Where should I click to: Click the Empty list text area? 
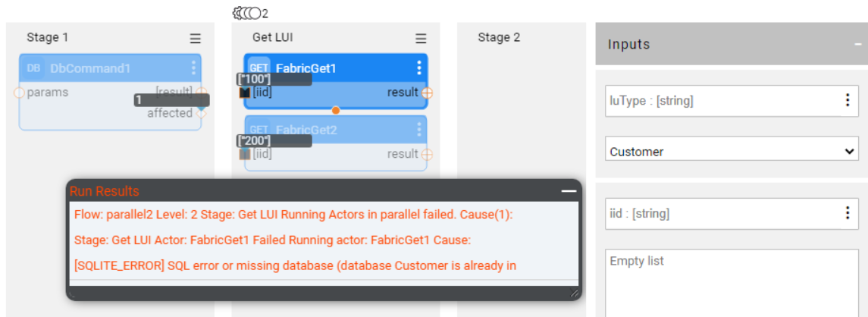pyautogui.click(x=731, y=281)
